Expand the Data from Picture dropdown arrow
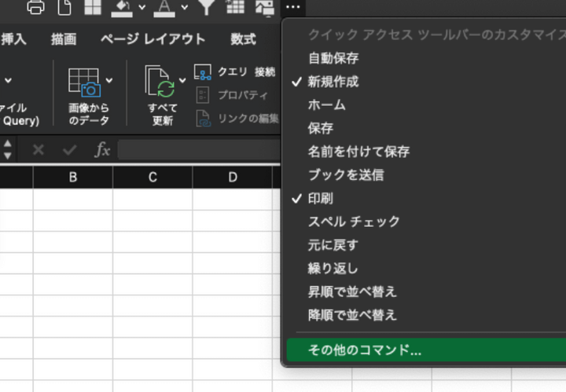This screenshot has width=566, height=392. coord(109,80)
